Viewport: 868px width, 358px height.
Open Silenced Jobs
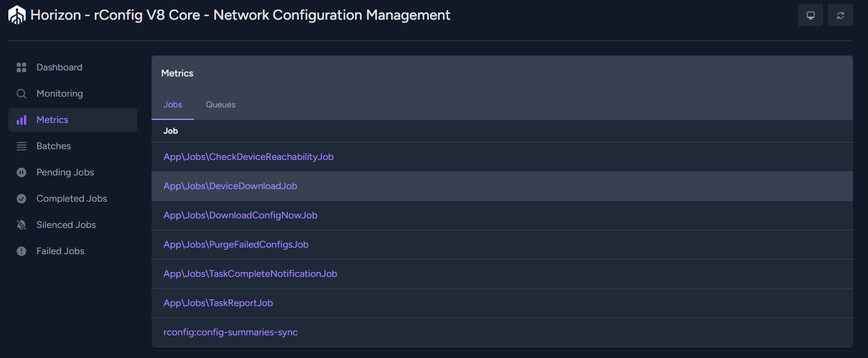pyautogui.click(x=73, y=225)
